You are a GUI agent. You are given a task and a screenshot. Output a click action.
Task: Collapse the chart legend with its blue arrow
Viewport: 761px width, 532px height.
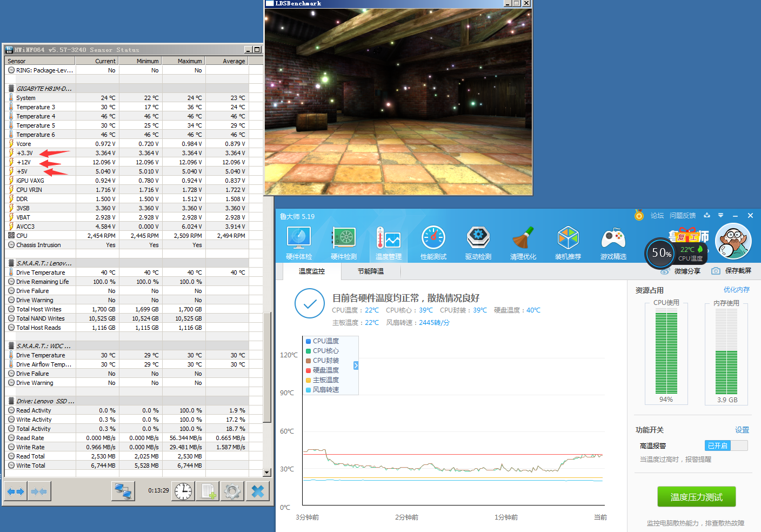click(356, 365)
